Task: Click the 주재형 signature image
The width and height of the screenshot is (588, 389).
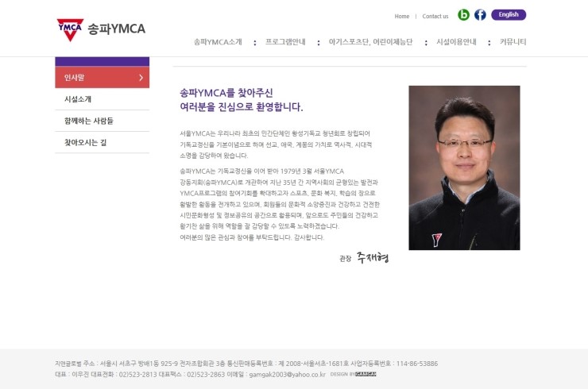Action: [373, 257]
